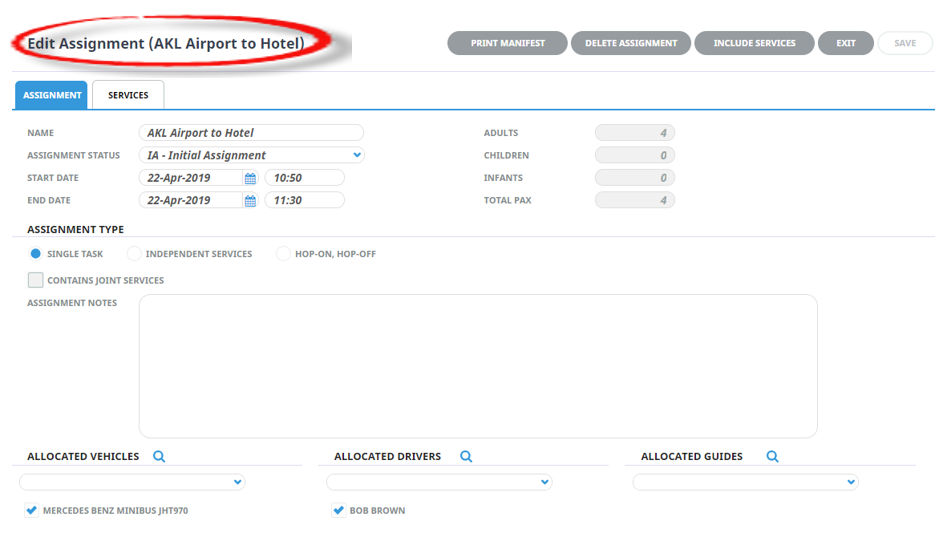Screen dimensions: 946x538
Task: Open End Date calendar picker icon
Action: [x=250, y=200]
